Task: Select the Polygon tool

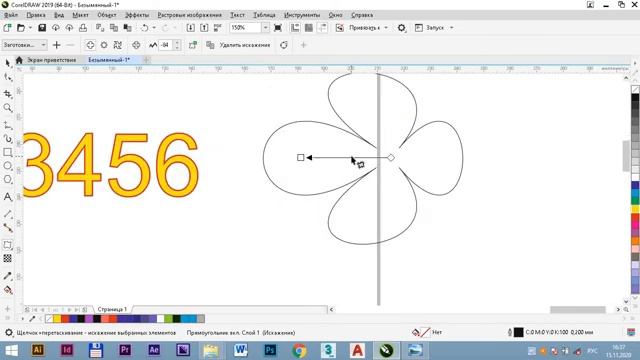Action: click(x=7, y=179)
